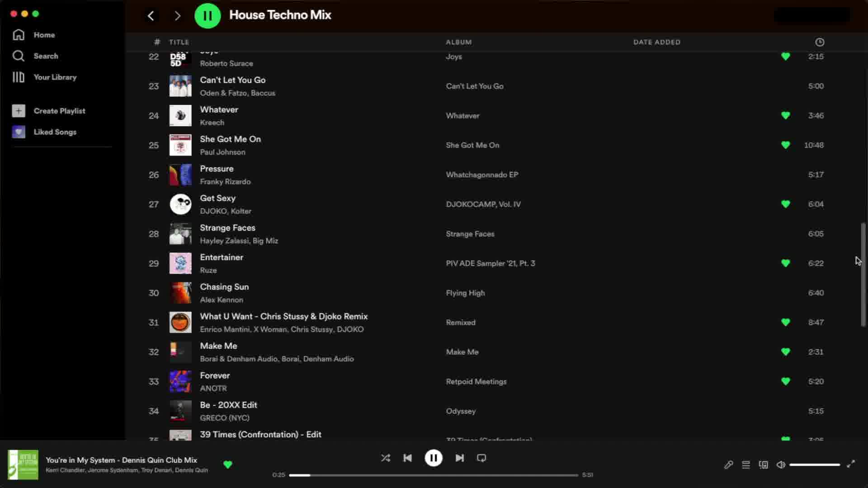Image resolution: width=868 pixels, height=488 pixels.
Task: Open the lyrics microphone icon
Action: pos(728,465)
